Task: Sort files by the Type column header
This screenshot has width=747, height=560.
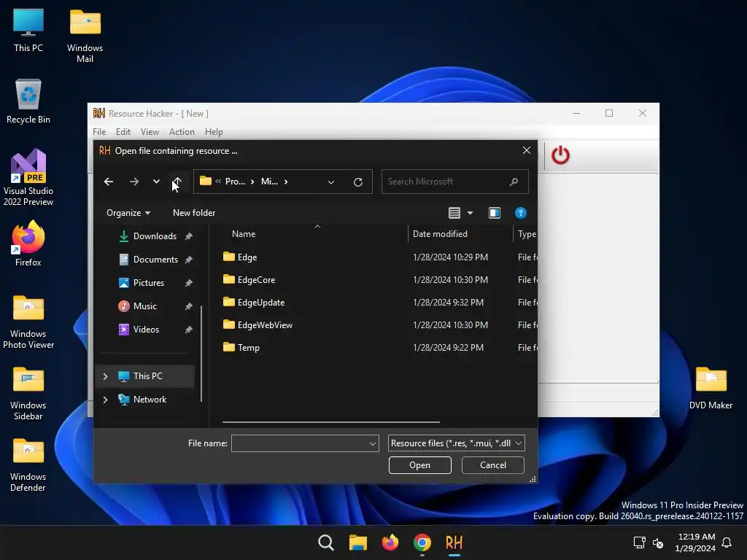Action: 527,234
